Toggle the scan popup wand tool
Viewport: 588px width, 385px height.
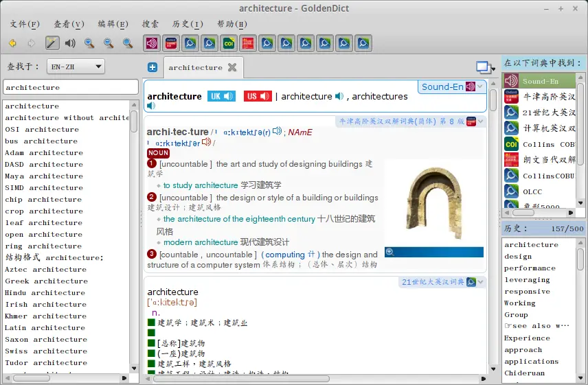(x=52, y=43)
